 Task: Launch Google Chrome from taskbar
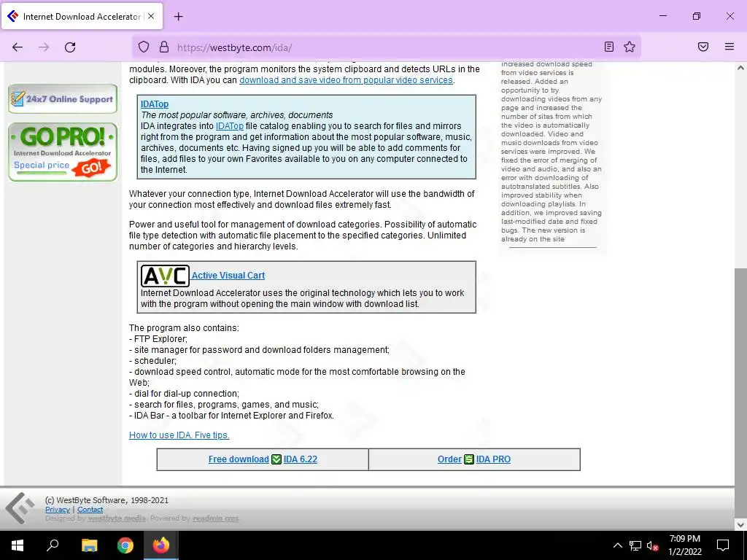(125, 545)
